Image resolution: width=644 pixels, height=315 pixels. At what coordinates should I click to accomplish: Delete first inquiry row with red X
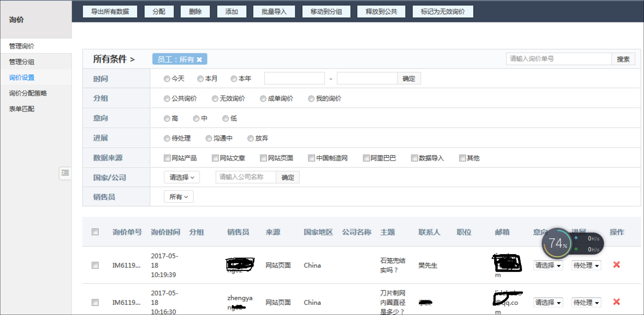coord(616,265)
